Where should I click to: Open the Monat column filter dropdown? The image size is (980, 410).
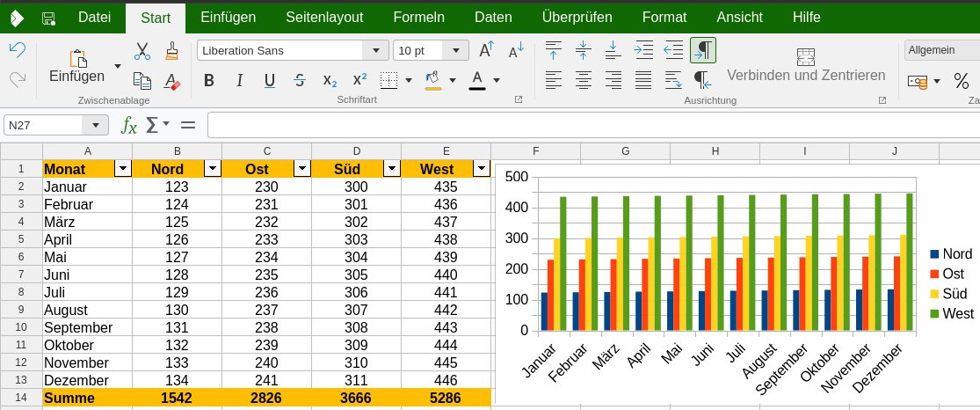pos(123,169)
